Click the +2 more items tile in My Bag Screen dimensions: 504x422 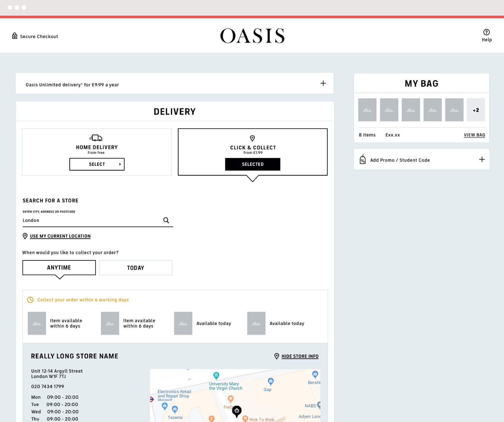[x=476, y=110]
